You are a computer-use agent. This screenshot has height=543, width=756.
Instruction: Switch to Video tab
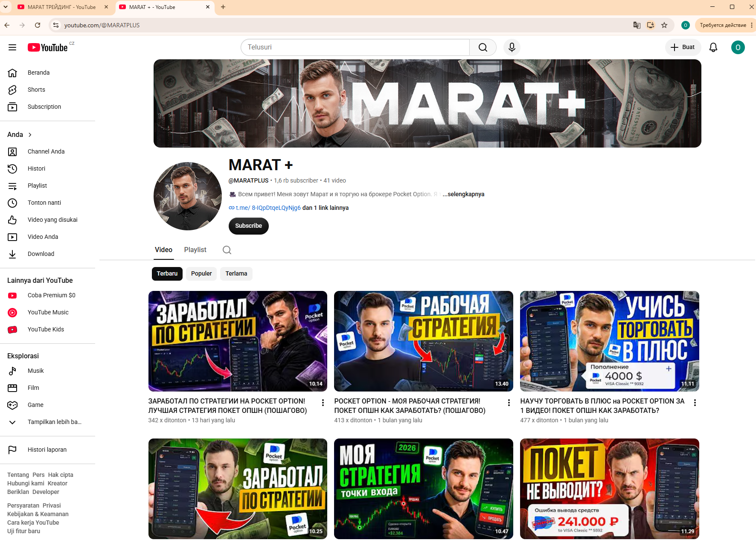pyautogui.click(x=164, y=250)
